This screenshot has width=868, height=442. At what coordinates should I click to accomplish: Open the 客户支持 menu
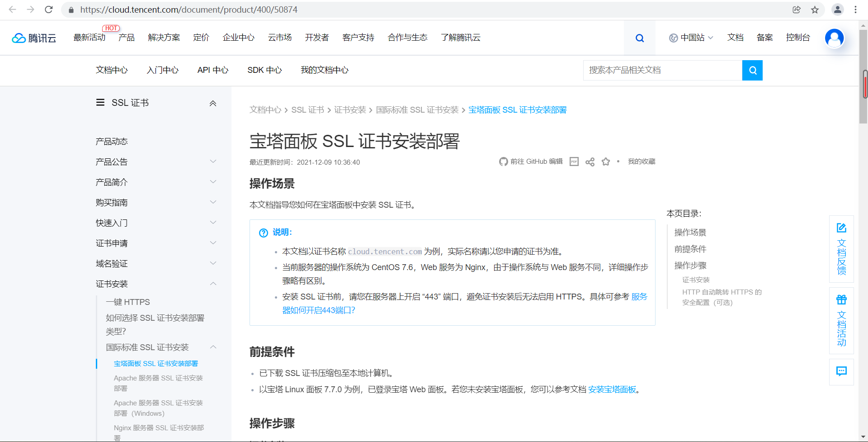[x=359, y=38]
